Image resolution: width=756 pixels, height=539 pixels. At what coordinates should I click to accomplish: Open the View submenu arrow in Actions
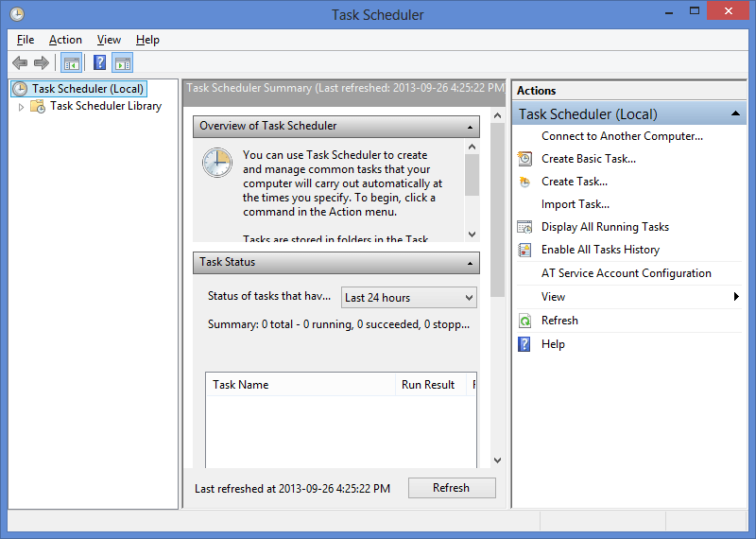pos(736,297)
